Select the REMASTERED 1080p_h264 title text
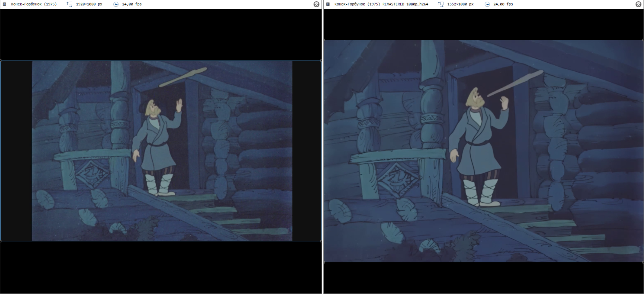The image size is (644, 294). pyautogui.click(x=381, y=4)
